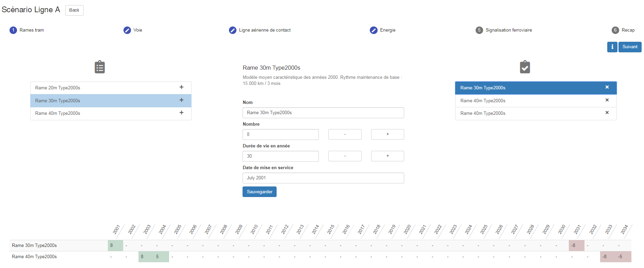Image resolution: width=644 pixels, height=268 pixels.
Task: Decrease the Nombre value with minus button
Action: point(345,134)
